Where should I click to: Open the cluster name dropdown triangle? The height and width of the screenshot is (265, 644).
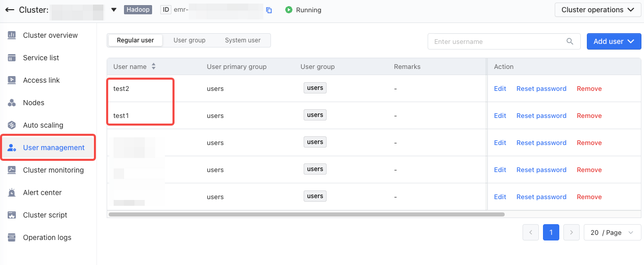[114, 10]
